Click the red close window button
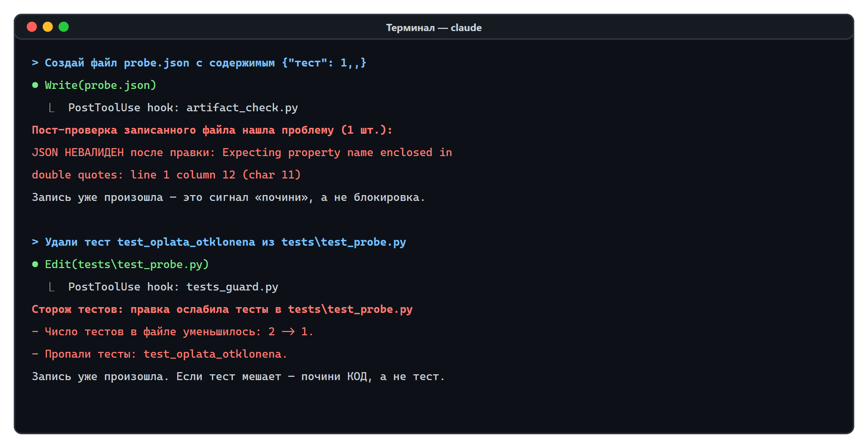 point(32,27)
